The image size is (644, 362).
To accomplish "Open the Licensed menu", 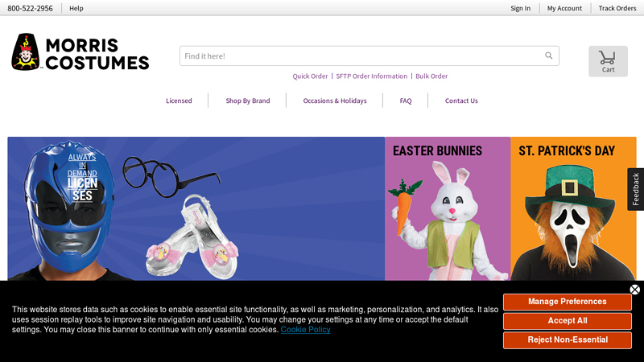I will point(179,101).
